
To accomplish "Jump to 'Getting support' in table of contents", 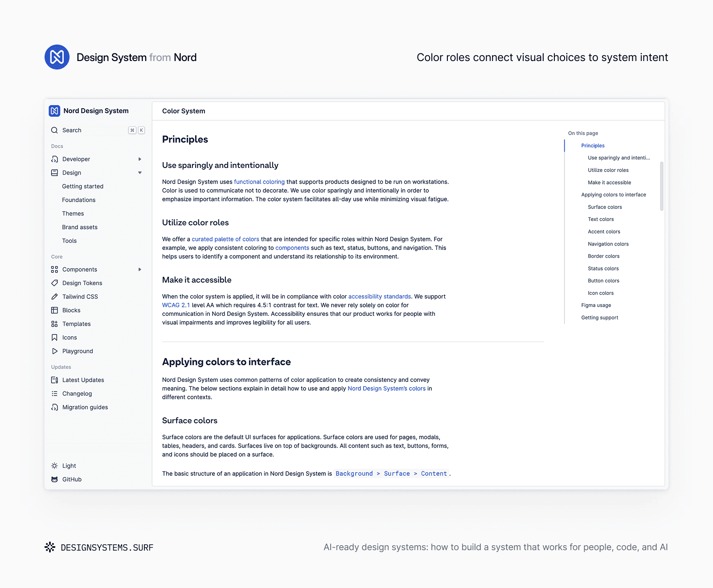I will point(600,318).
